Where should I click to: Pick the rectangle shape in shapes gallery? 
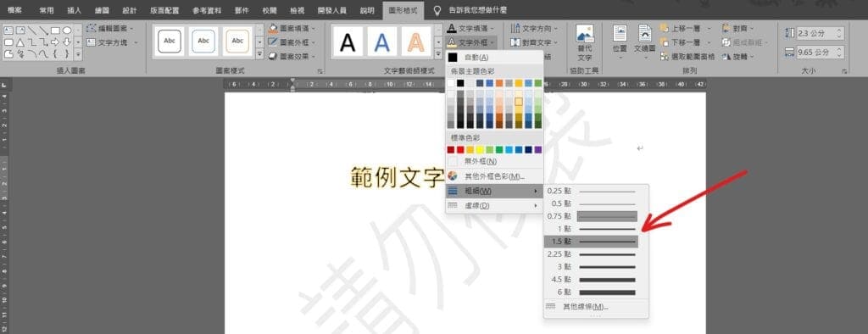(55, 30)
